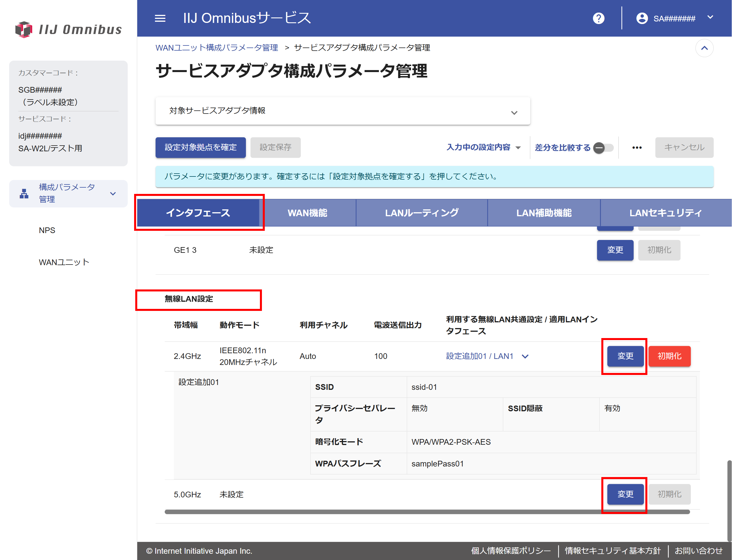Click the 無線LAN設定 section heading
Screen dimensions: 732x560
[189, 299]
